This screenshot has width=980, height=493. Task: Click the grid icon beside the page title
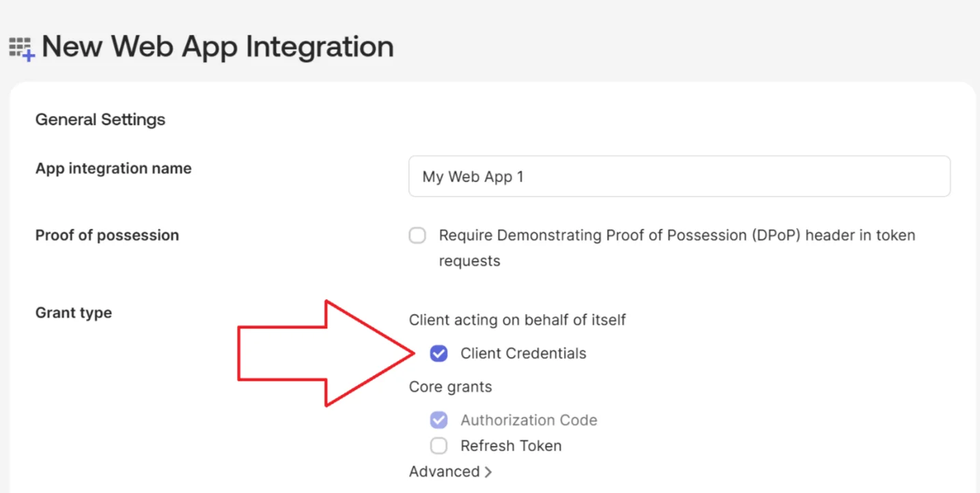click(20, 46)
